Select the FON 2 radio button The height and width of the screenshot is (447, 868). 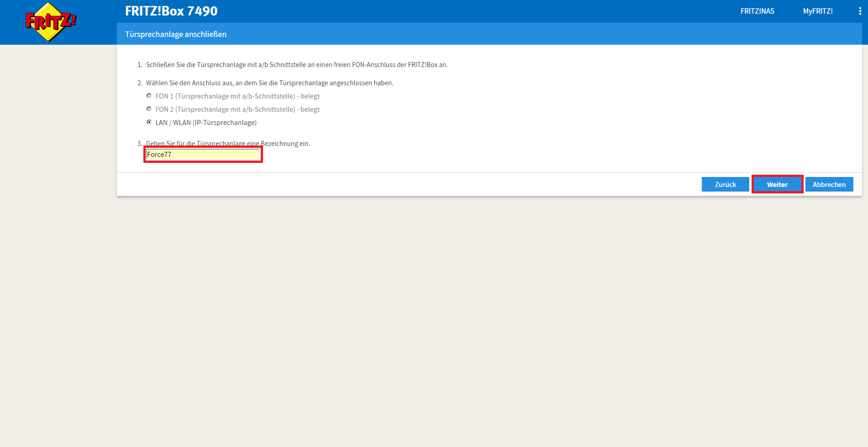coord(149,109)
